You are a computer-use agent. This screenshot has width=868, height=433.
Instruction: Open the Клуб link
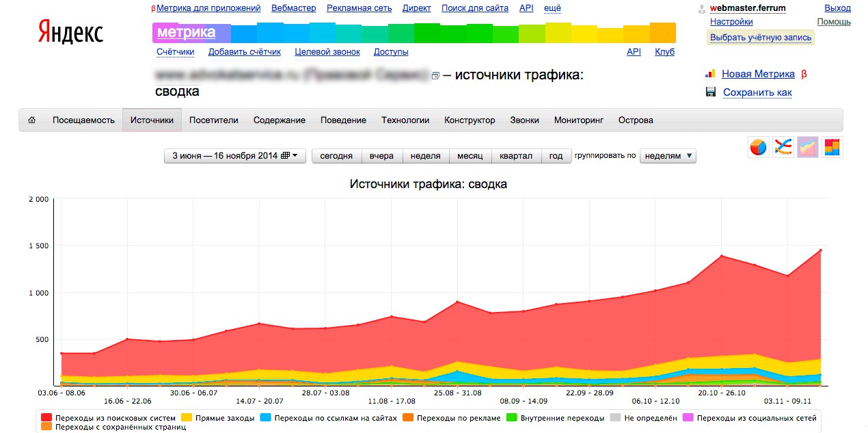[x=664, y=51]
